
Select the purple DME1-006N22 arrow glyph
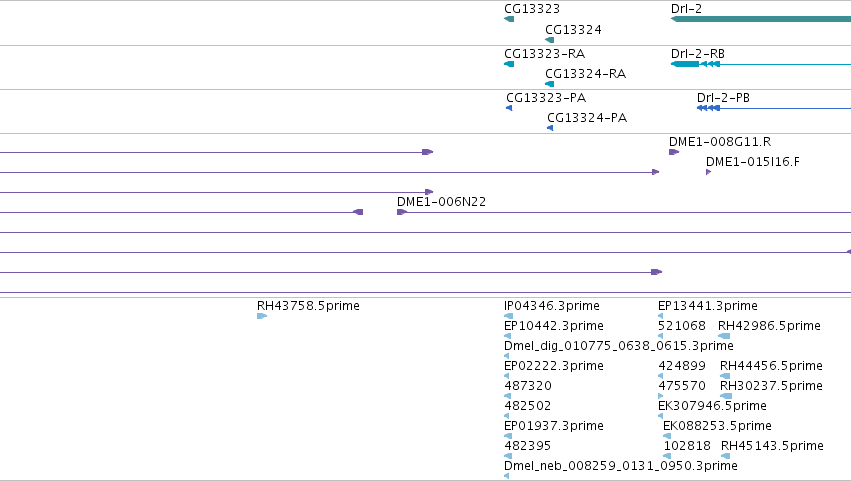click(x=402, y=212)
